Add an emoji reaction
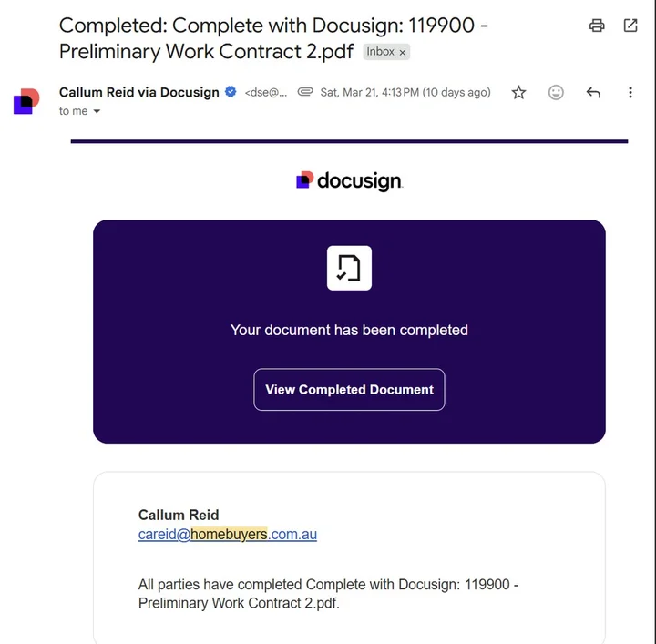Viewport: 656px width, 644px height. (x=556, y=92)
